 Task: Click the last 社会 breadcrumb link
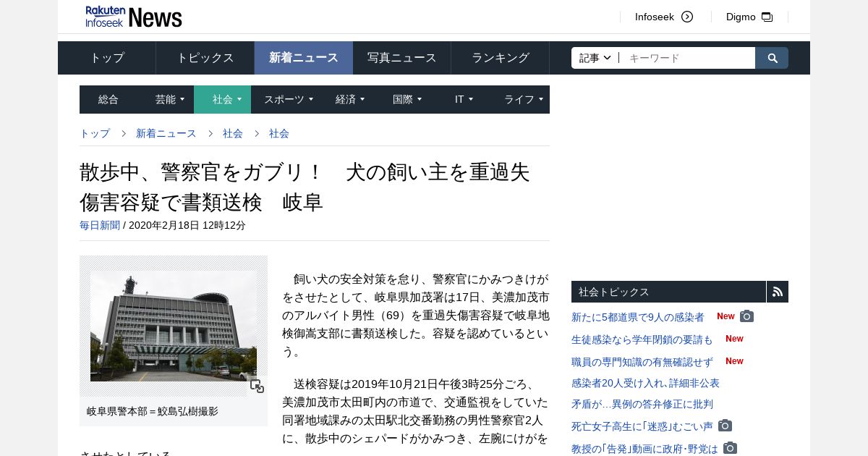pos(279,133)
